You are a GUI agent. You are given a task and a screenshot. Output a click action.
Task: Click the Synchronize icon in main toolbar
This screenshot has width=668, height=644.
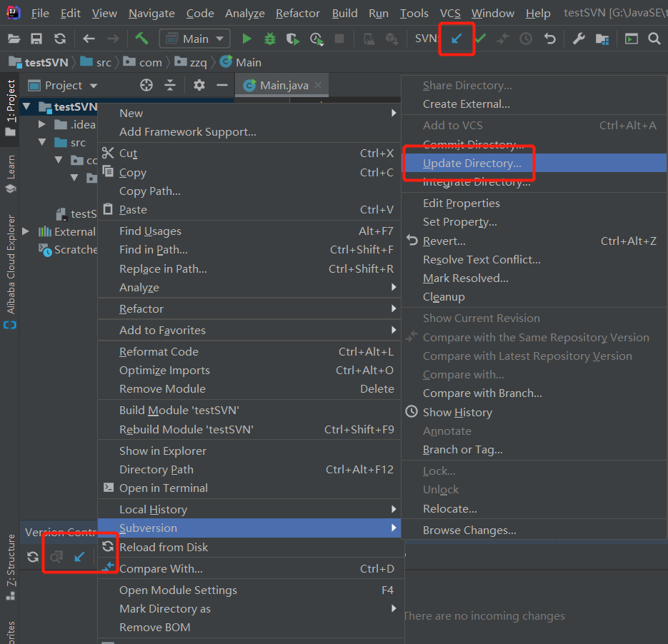tap(60, 39)
